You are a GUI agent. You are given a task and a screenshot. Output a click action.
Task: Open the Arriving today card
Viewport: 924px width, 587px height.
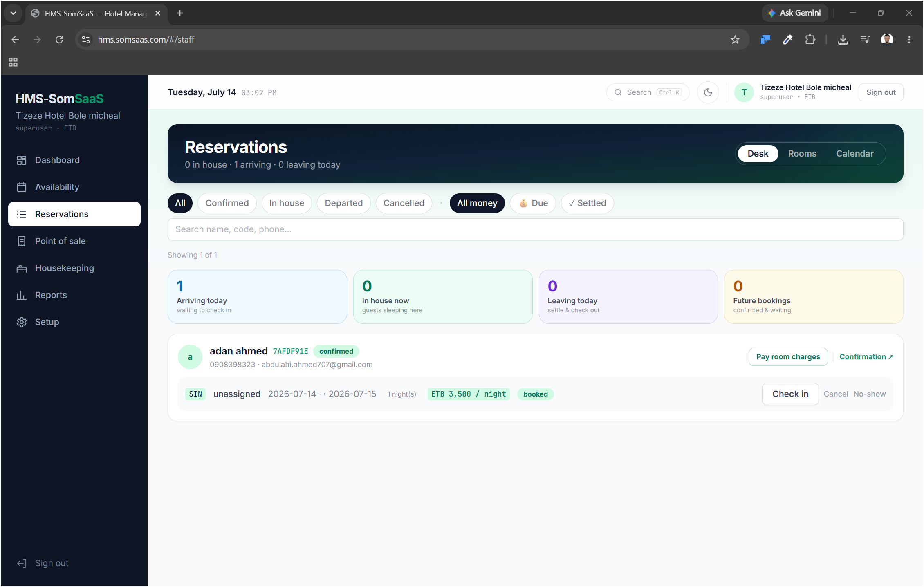[257, 297]
